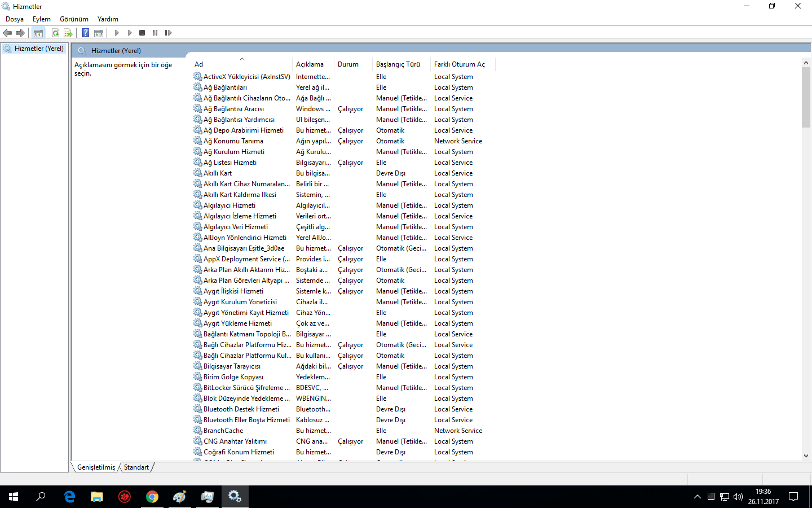This screenshot has height=508, width=812.
Task: Click the icon in the Hizmetler (Yerel) header
Action: [82, 50]
